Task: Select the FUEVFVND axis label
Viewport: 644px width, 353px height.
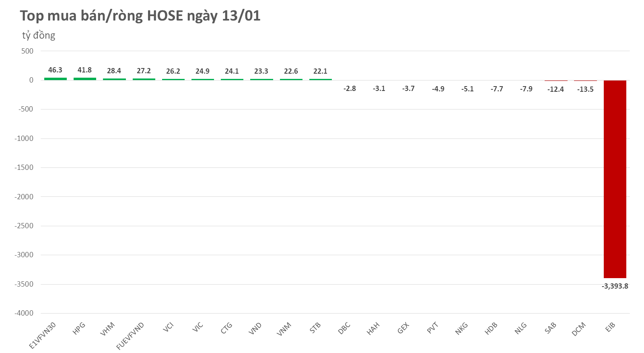Action: point(130,336)
